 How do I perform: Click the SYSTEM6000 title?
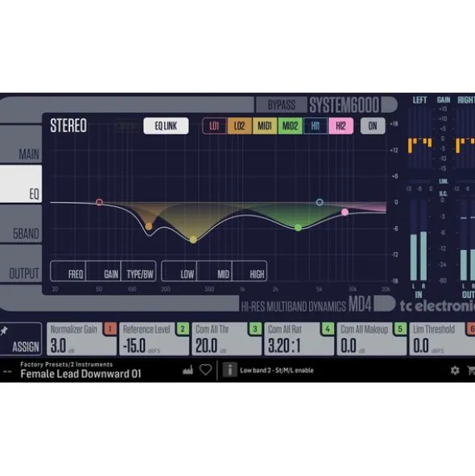(345, 105)
